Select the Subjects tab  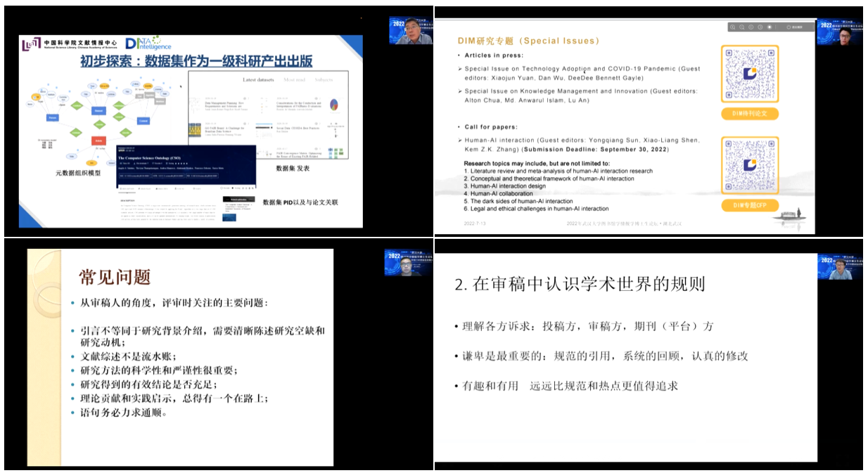(x=324, y=79)
